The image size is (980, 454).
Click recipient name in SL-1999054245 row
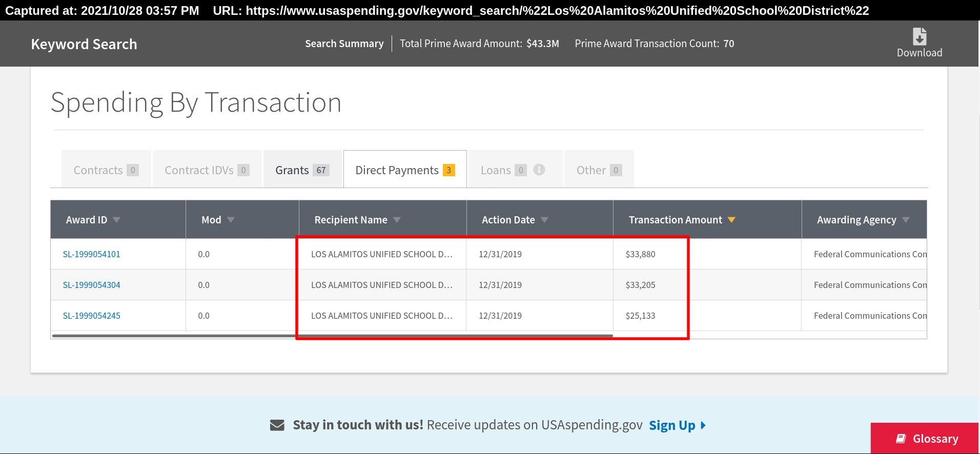coord(382,316)
